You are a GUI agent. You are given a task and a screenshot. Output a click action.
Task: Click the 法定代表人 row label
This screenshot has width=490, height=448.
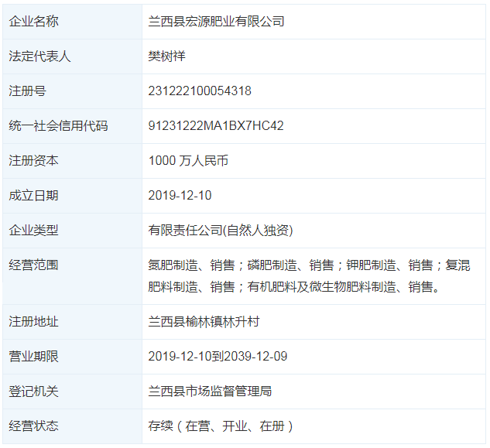pos(39,56)
